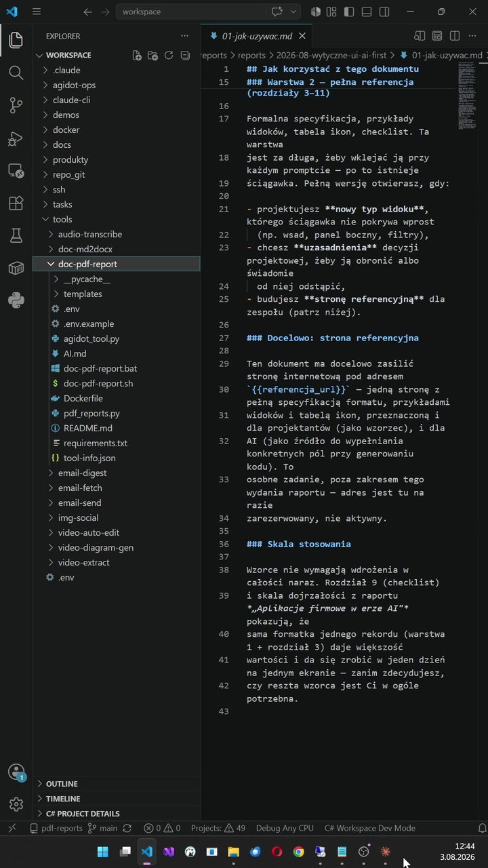Click the New Folder icon in Explorer

coord(153,56)
